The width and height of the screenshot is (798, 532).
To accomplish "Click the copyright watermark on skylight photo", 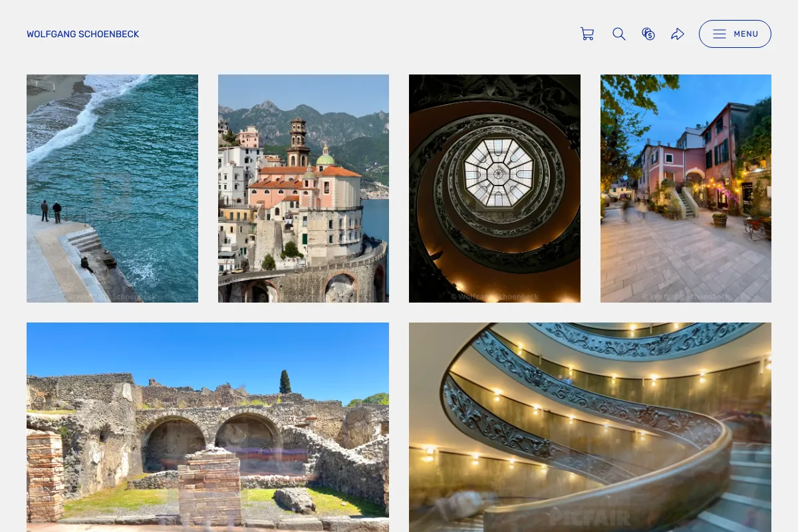I will 495,297.
